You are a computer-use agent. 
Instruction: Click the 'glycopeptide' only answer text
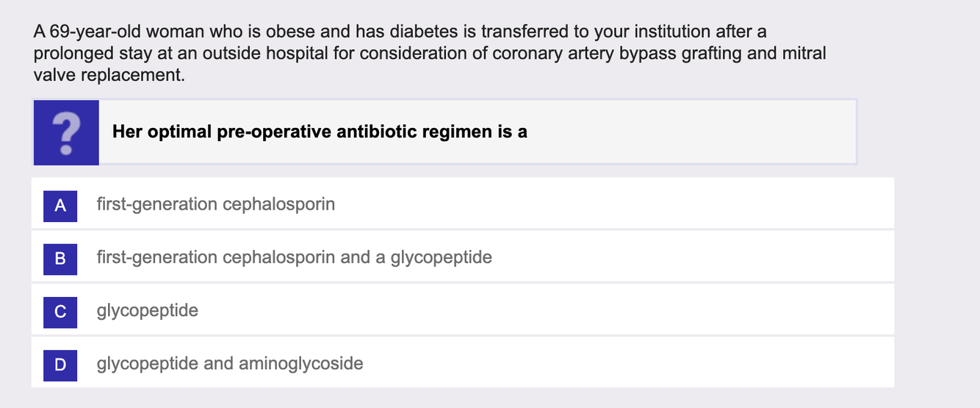(x=147, y=310)
